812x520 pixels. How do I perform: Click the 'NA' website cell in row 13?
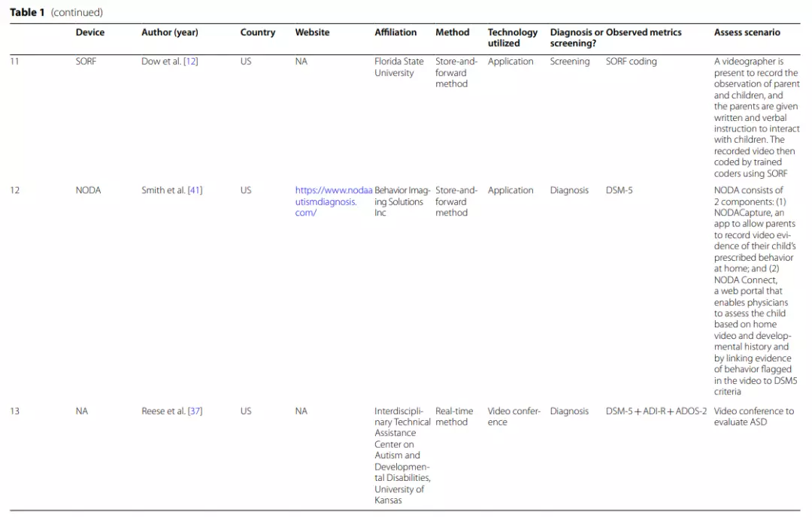[x=301, y=411]
